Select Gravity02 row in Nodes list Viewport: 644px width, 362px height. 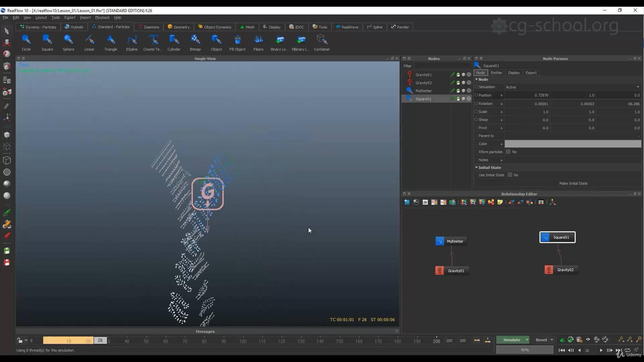tap(437, 83)
